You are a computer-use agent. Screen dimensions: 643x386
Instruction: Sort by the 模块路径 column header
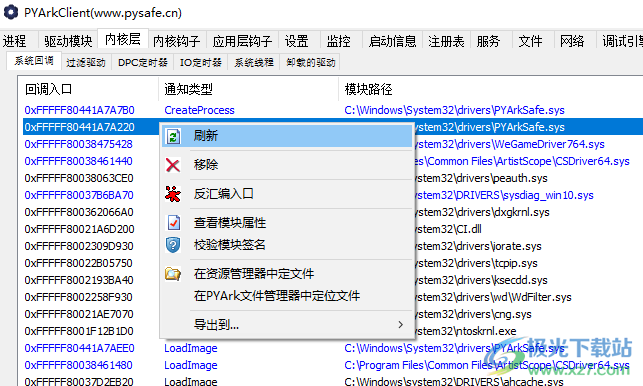(x=490, y=89)
